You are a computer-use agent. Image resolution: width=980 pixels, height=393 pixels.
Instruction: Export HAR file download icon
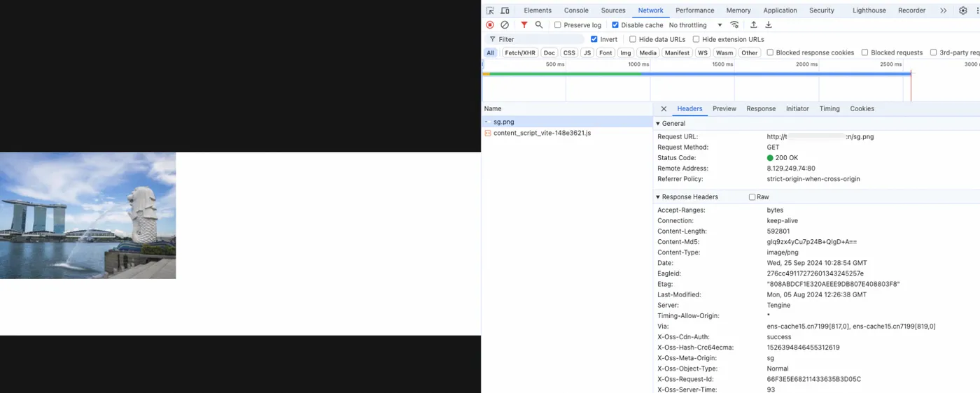[769, 25]
